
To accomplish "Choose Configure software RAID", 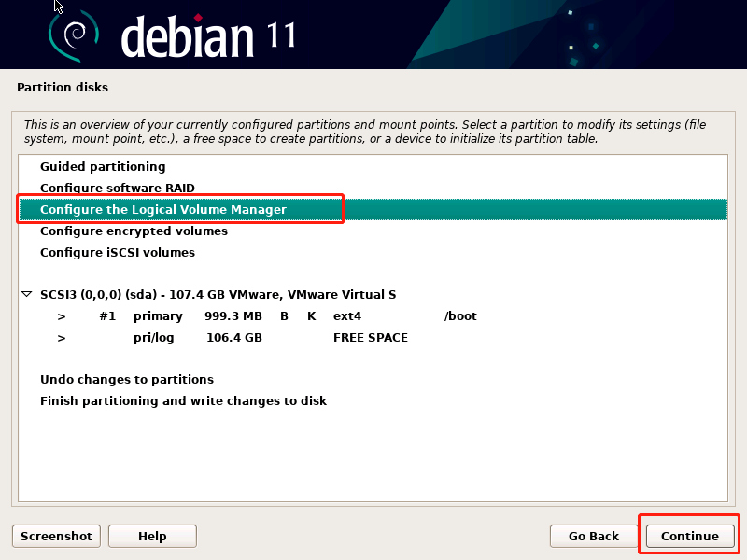I will [x=118, y=189].
